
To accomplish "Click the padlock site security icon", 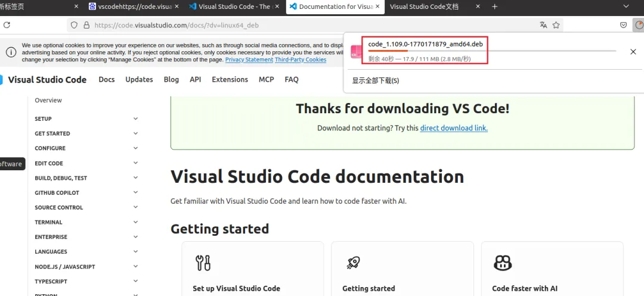I will pos(86,25).
